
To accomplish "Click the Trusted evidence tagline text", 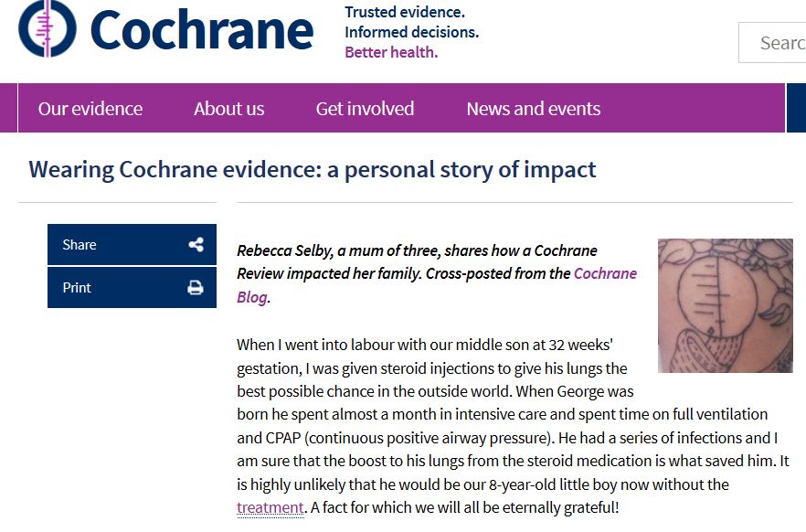I will 405,12.
